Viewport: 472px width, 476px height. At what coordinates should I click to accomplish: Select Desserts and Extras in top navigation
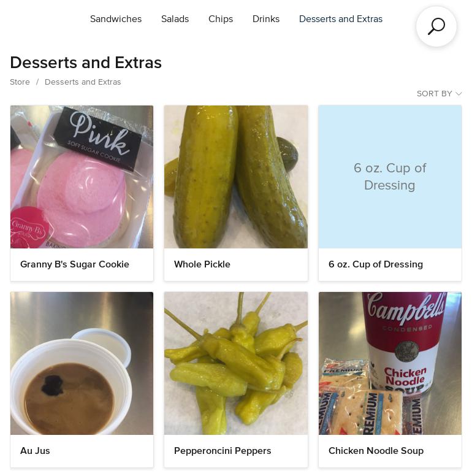(x=341, y=19)
